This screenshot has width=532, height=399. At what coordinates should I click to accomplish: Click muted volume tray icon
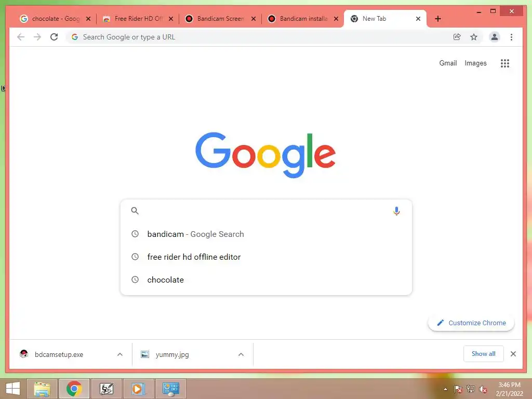(483, 389)
